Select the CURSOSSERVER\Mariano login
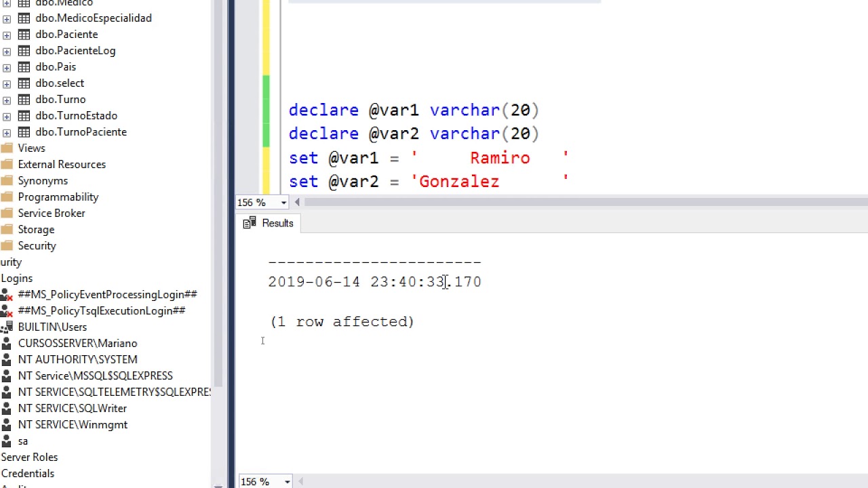Screen dimensions: 868x488 pyautogui.click(x=77, y=343)
